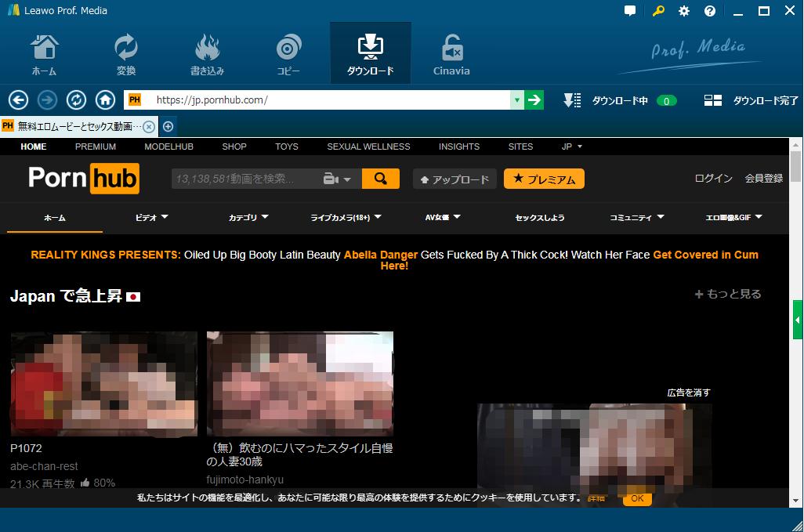Viewport: 804px width, 532px height.
Task: Open the PREMIUM top nav item
Action: pos(96,147)
